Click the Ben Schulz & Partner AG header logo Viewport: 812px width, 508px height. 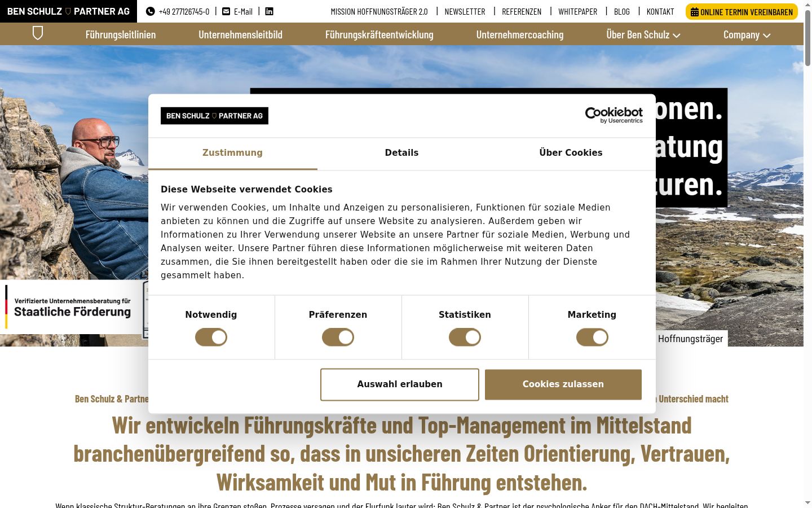[68, 11]
